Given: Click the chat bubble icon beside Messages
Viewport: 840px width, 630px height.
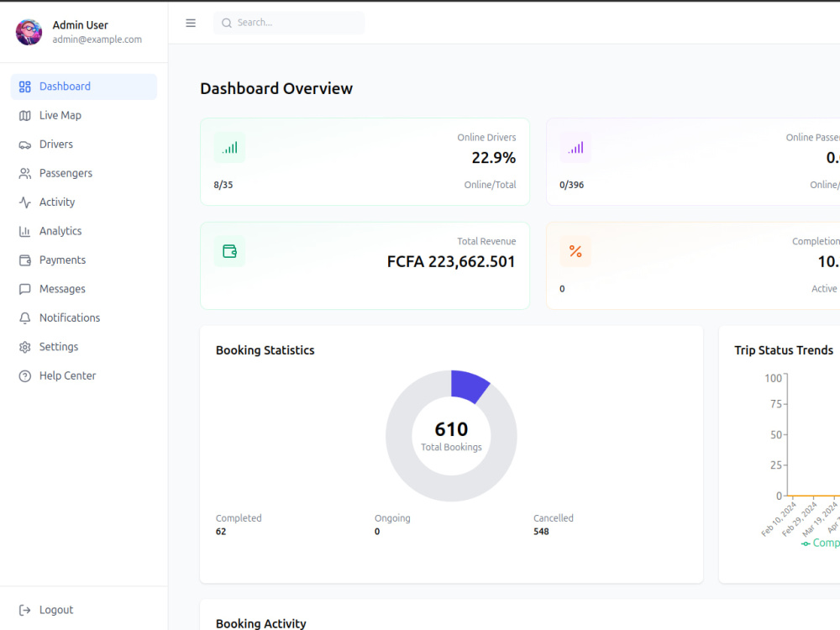Looking at the screenshot, I should click(24, 289).
